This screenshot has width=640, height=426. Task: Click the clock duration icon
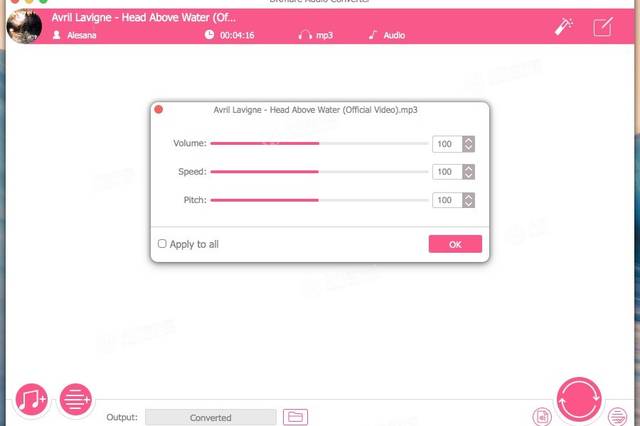209,35
